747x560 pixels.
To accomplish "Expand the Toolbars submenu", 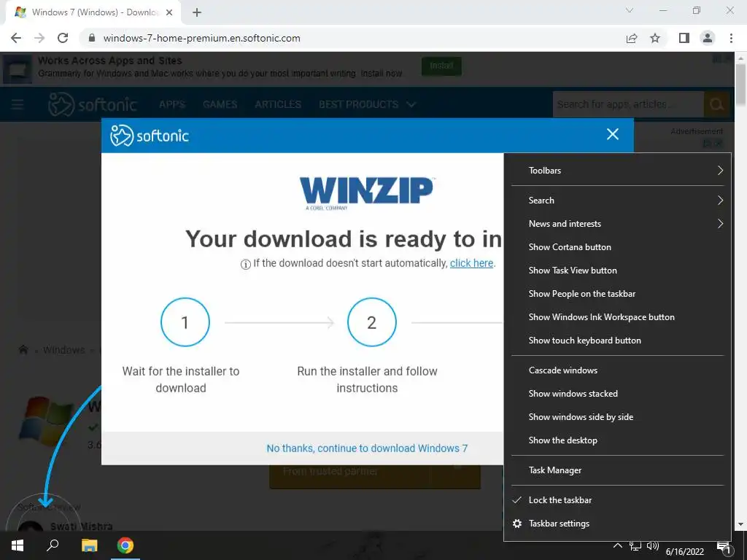I will pos(617,170).
